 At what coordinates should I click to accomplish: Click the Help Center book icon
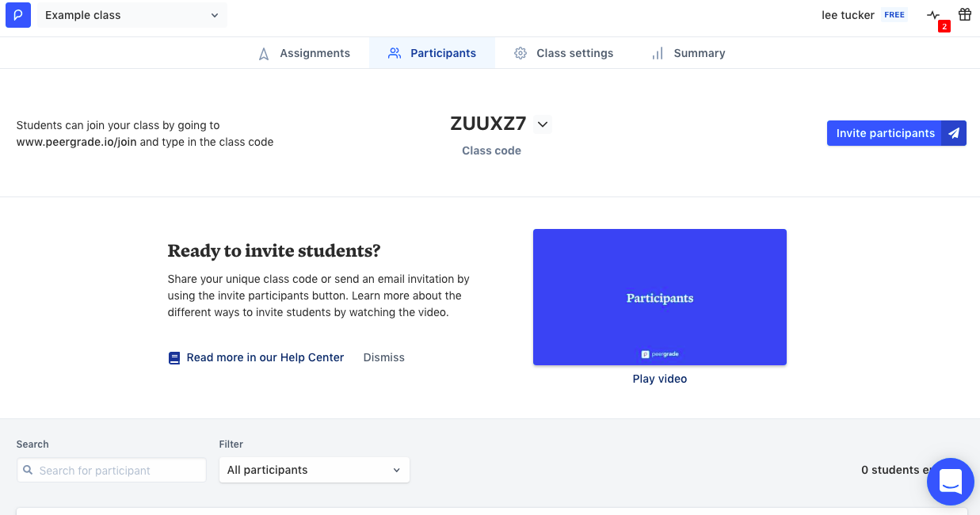[x=174, y=358]
